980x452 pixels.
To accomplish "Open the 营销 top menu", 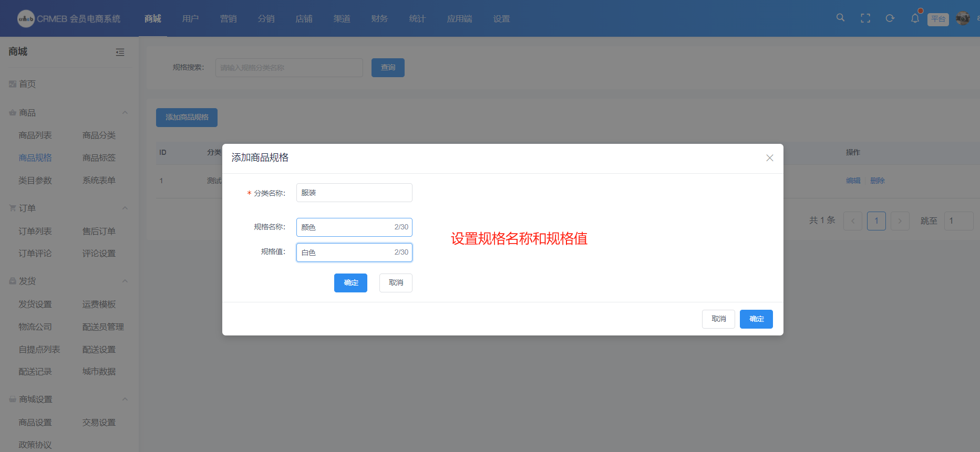I will click(228, 19).
